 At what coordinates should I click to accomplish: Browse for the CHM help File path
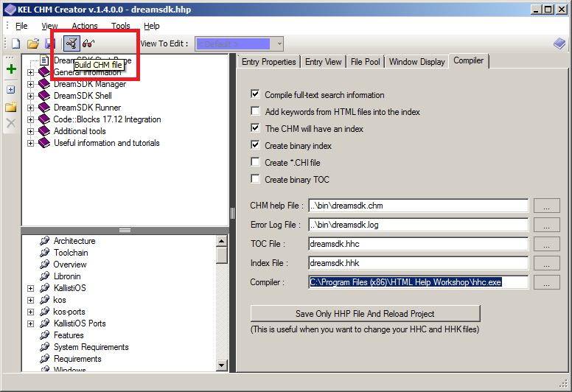[x=546, y=206]
